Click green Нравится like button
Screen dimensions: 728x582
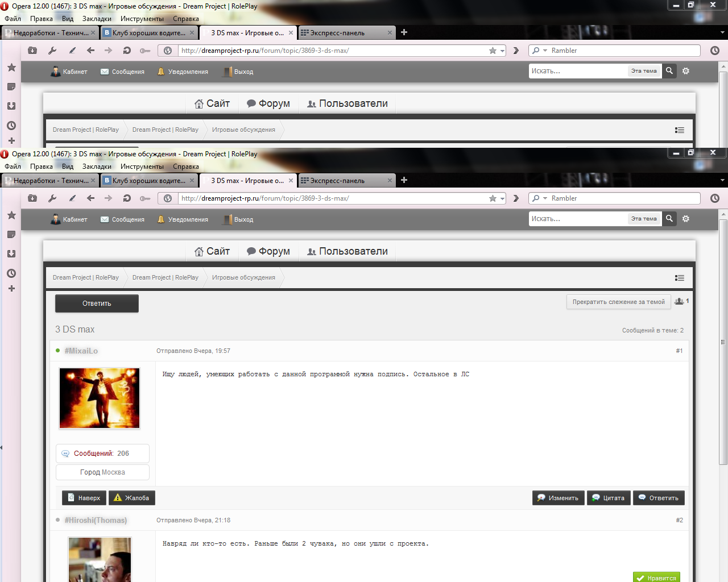click(x=656, y=577)
